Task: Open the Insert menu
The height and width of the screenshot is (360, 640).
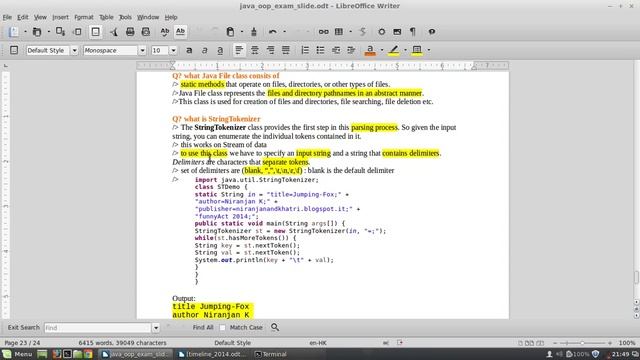Action: 60,17
